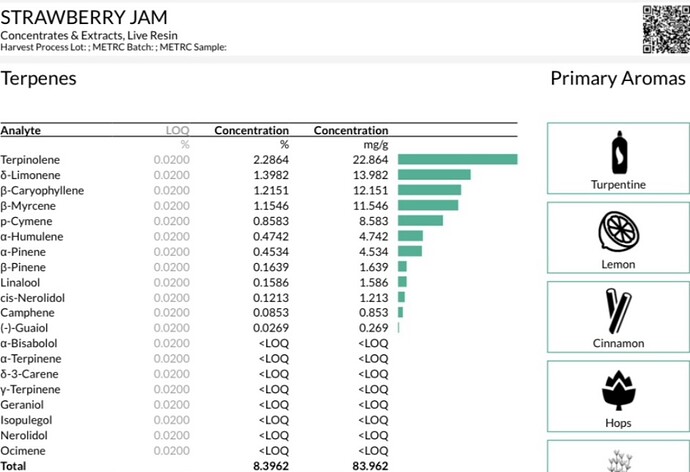The image size is (690, 472).
Task: Click the Harvest Process Lot METRC line
Action: (x=114, y=47)
